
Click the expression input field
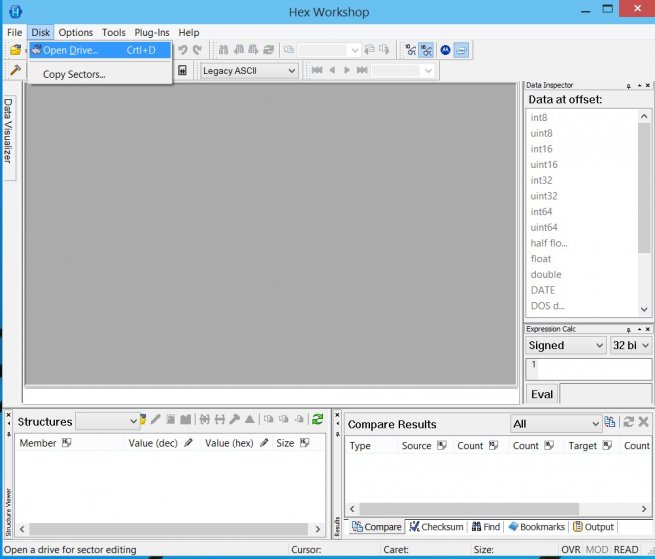(x=589, y=369)
